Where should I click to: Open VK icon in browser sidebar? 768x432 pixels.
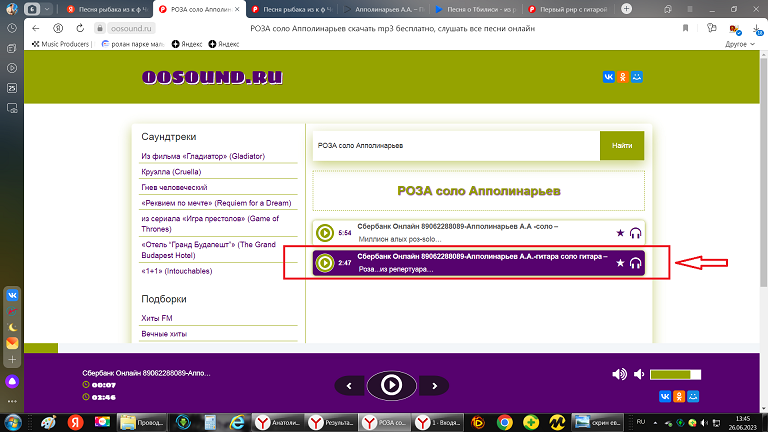[x=12, y=295]
